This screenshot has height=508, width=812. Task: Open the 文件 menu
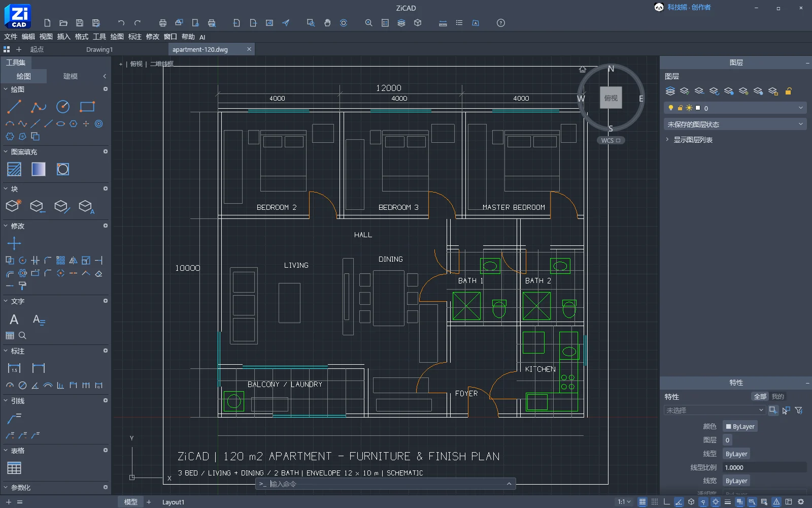coord(11,37)
